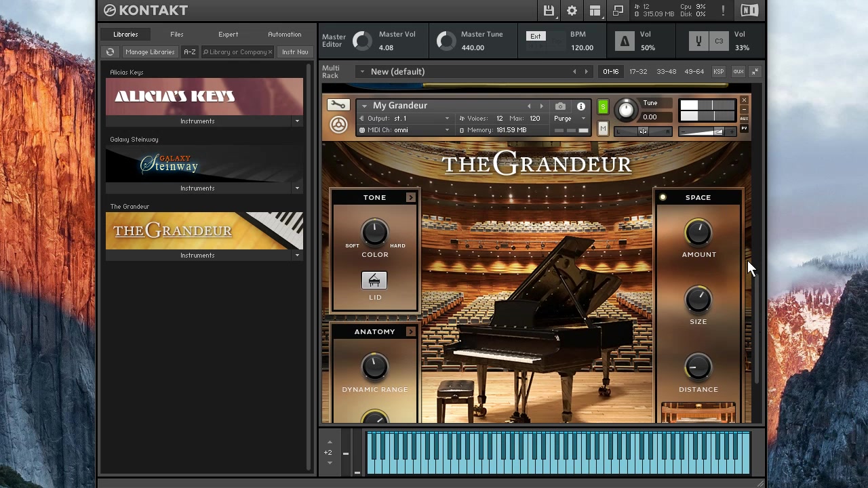Screen dimensions: 868x488
Task: Click the refresh libraries icon
Action: tap(110, 52)
